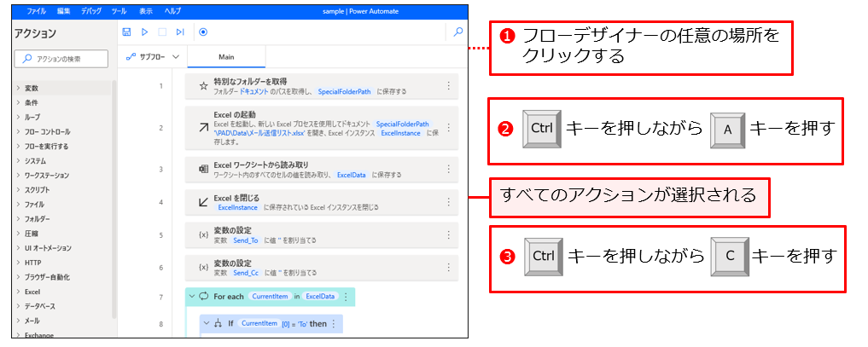Expand the スクリプト action group

tap(18, 190)
